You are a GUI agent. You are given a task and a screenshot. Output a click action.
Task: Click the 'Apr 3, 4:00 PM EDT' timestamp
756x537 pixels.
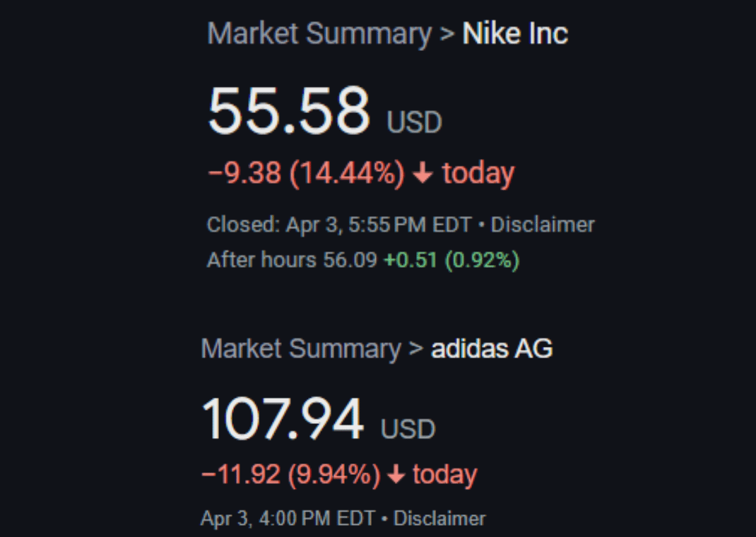[288, 519]
